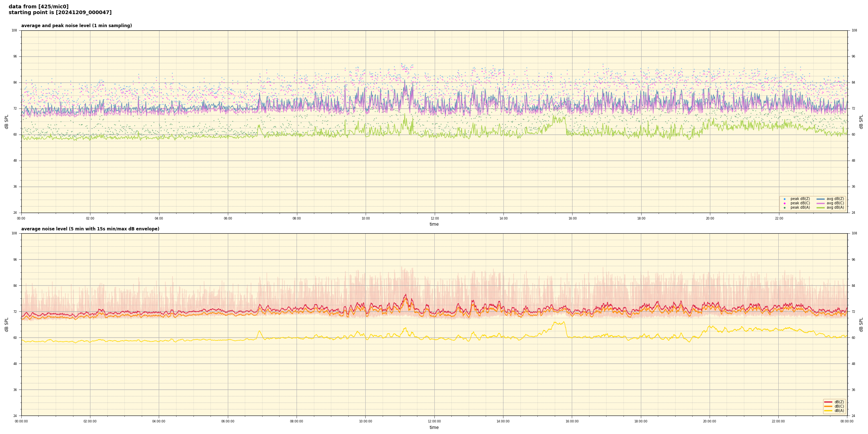Select the avg dB(Z) blue legend line

[x=821, y=199]
